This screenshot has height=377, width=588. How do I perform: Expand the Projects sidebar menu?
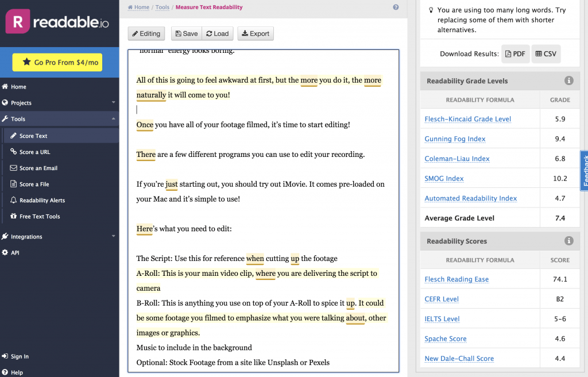click(60, 102)
